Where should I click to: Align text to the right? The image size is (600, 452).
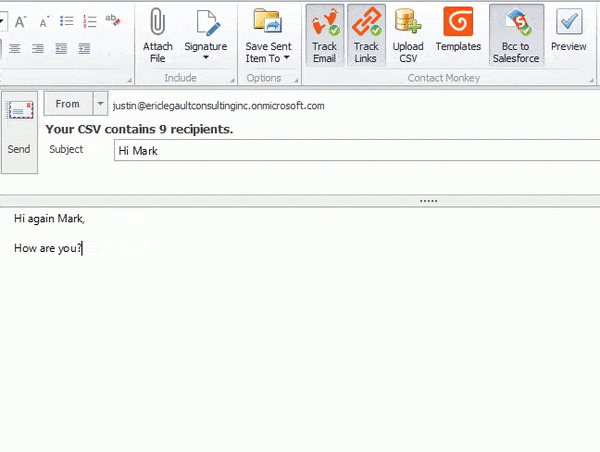(38, 49)
